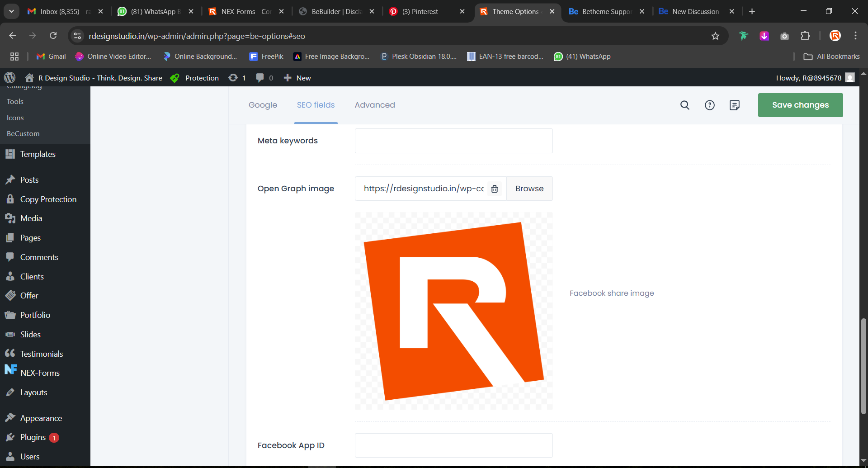Switch to the Google tab
Viewport: 868px width, 468px height.
click(263, 105)
